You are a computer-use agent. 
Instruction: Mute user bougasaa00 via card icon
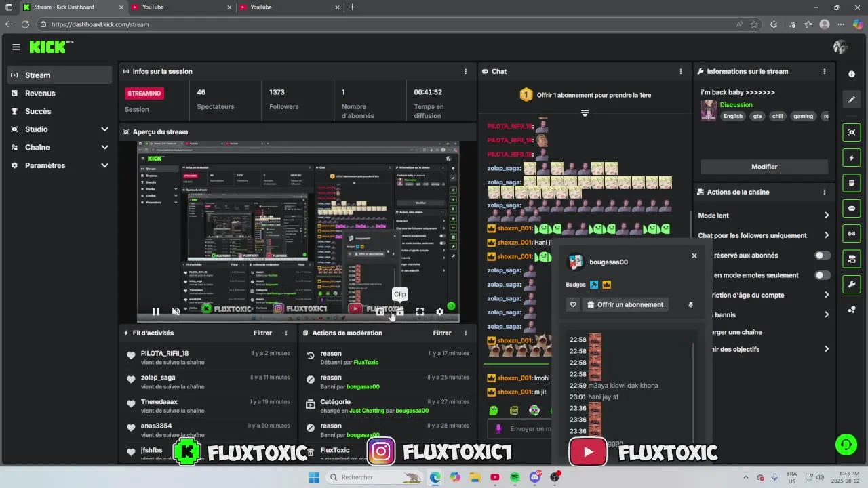tap(690, 304)
